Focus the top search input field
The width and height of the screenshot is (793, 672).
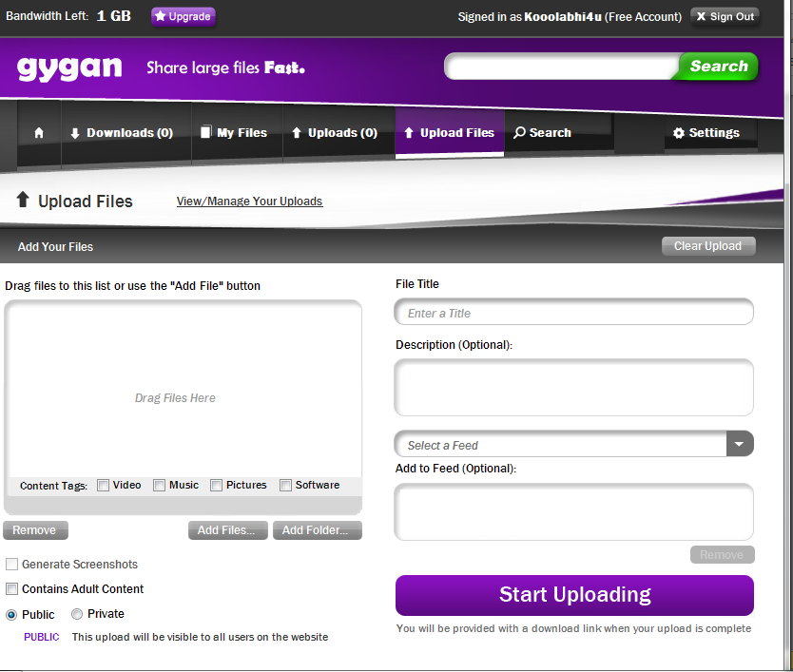pos(562,67)
